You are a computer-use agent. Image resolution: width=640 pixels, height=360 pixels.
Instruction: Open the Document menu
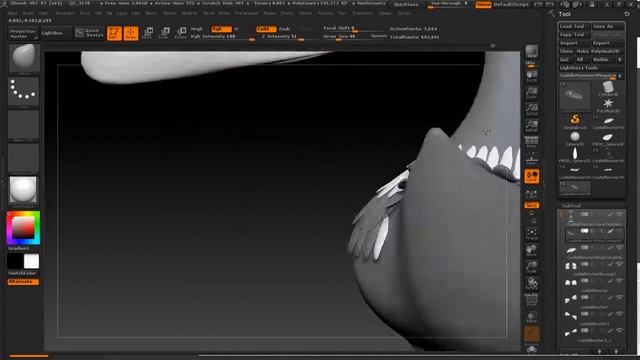tap(64, 13)
